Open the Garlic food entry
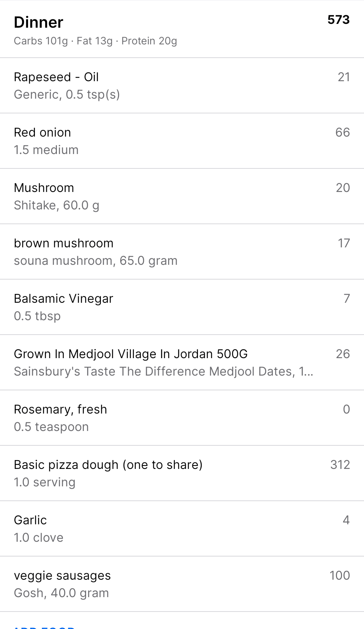Viewport: 364px width, 629px height. pyautogui.click(x=30, y=520)
